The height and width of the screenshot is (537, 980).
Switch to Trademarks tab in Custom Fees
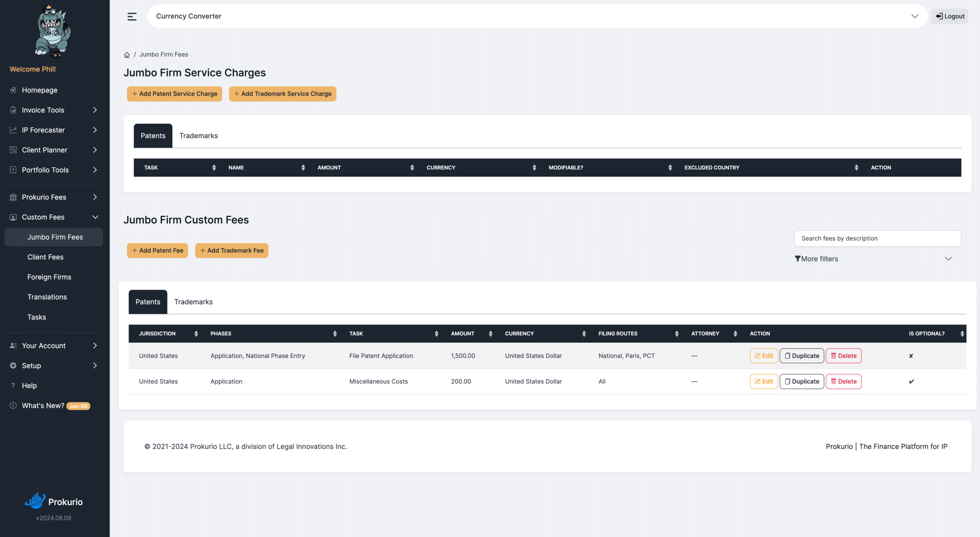tap(193, 302)
